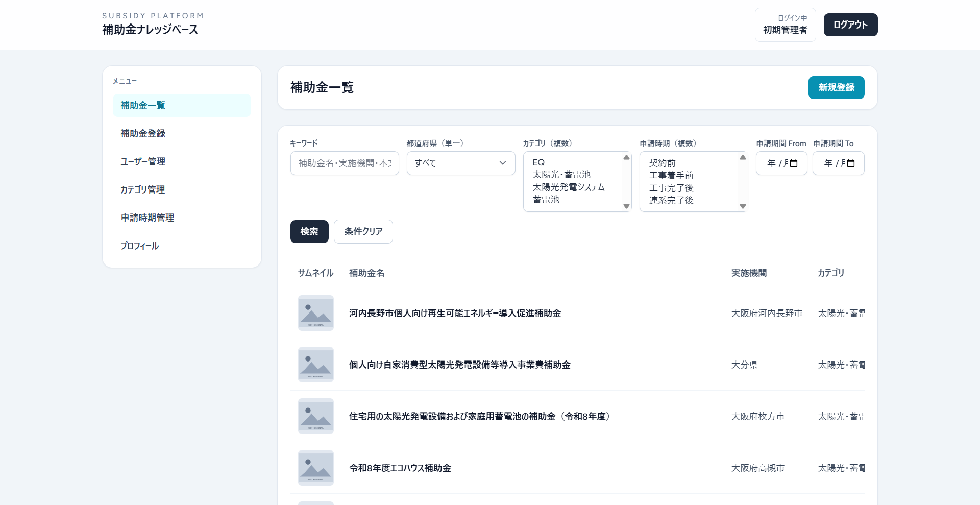Open calendar picker for 申請期間 From
The image size is (980, 505).
pyautogui.click(x=794, y=163)
